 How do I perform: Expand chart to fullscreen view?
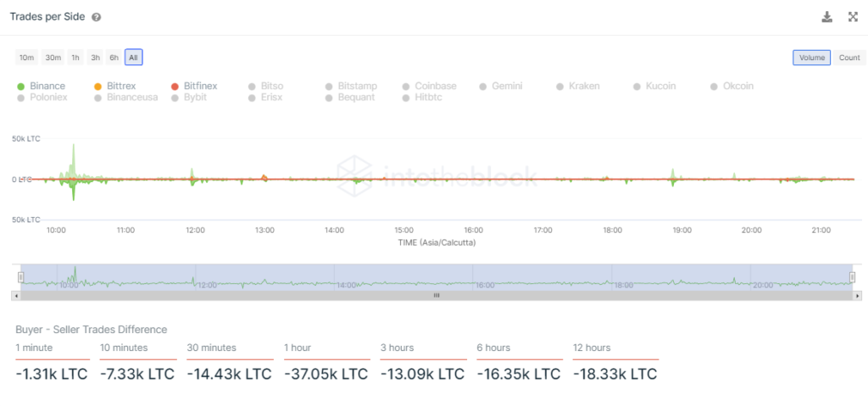click(x=853, y=17)
